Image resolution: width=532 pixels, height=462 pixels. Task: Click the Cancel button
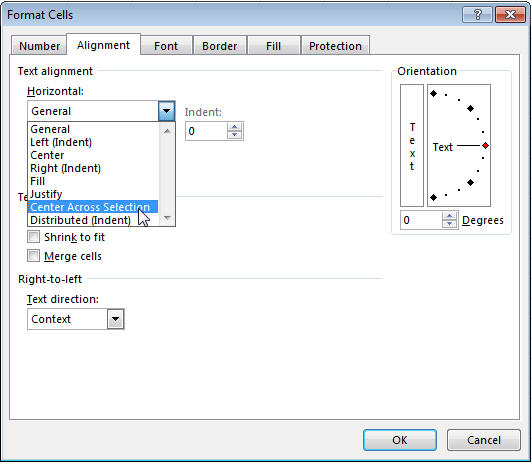click(x=484, y=440)
